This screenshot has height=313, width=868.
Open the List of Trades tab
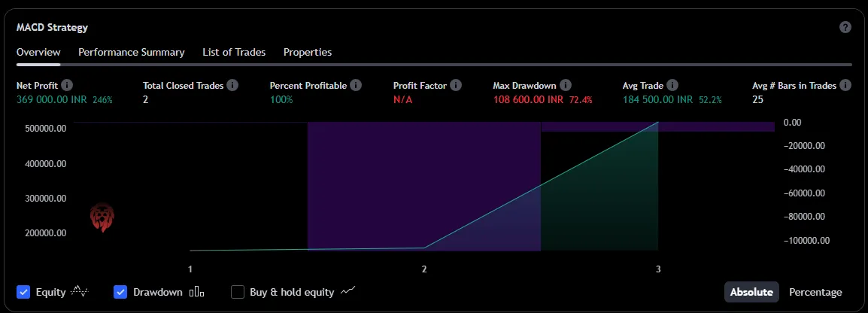234,52
